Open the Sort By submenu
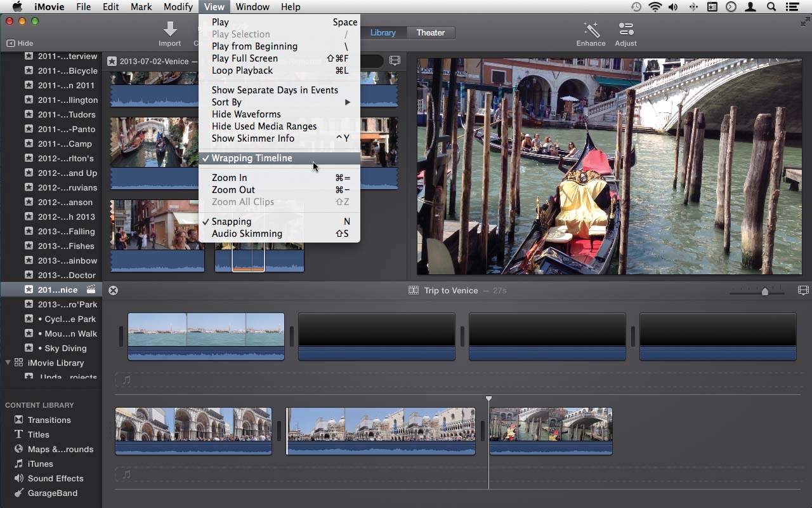This screenshot has height=508, width=812. [x=280, y=102]
